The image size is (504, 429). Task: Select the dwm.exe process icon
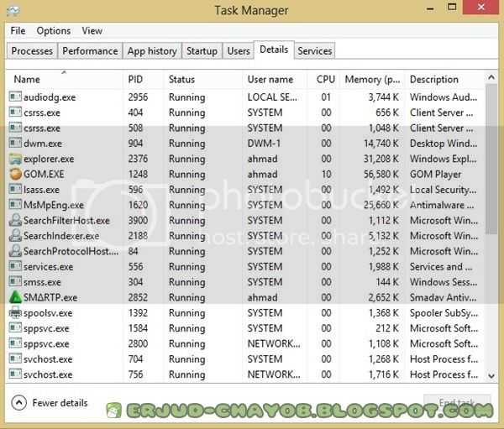(15, 143)
